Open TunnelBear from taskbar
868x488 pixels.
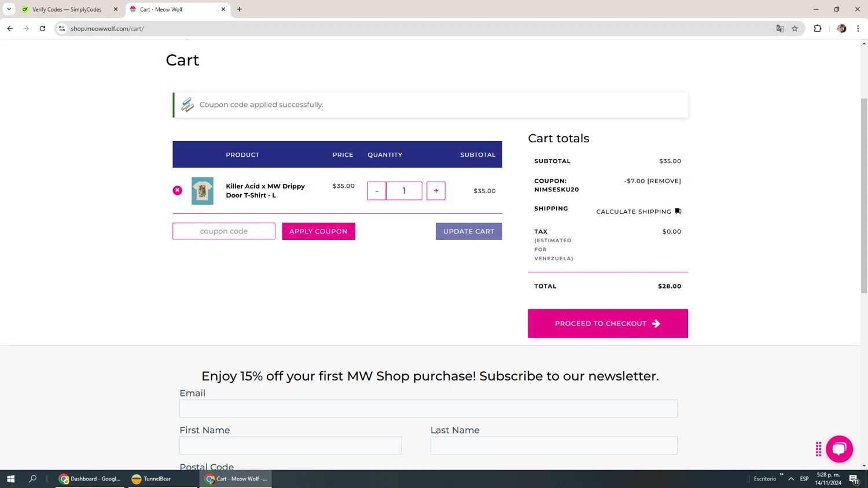[162, 479]
